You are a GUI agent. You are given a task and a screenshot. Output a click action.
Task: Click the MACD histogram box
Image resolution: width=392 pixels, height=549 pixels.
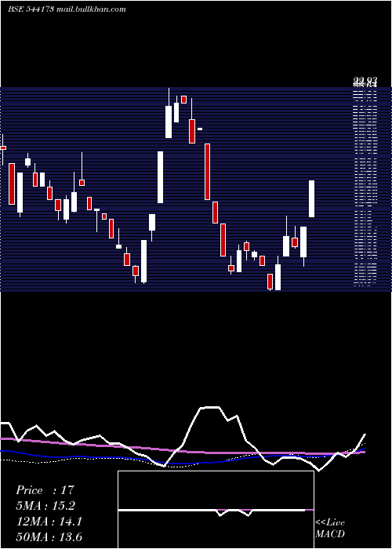click(216, 510)
